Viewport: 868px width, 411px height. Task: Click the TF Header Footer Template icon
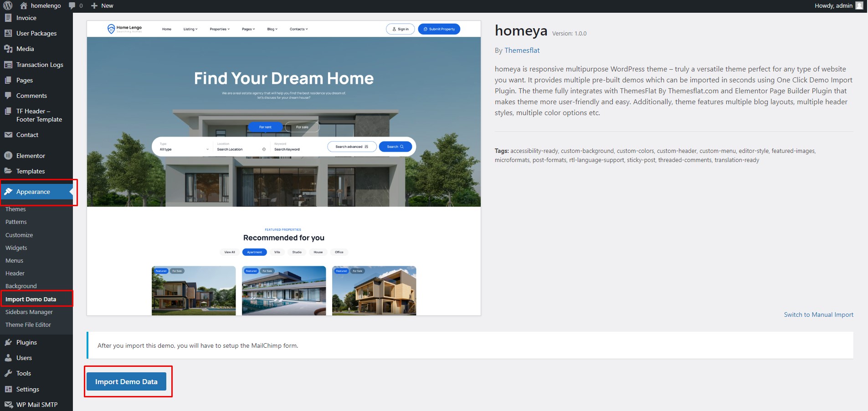(8, 111)
